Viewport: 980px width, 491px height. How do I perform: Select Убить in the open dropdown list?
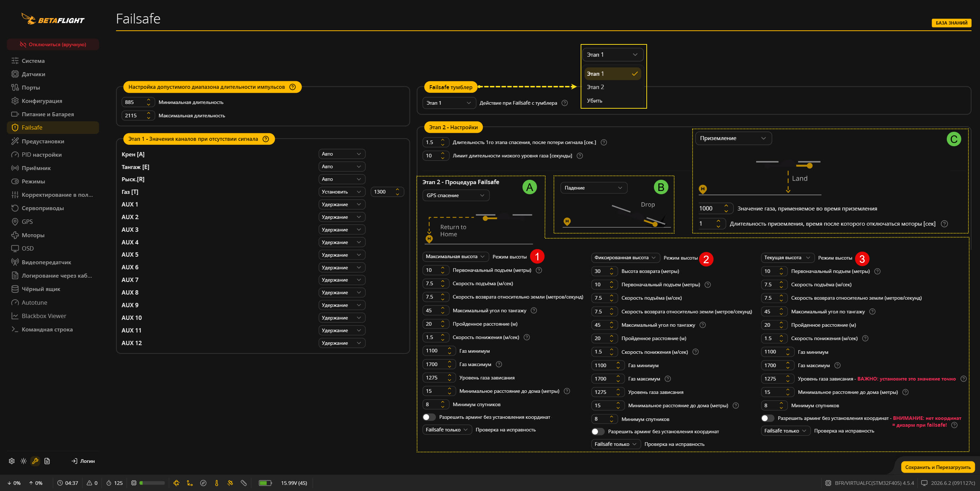(x=612, y=100)
